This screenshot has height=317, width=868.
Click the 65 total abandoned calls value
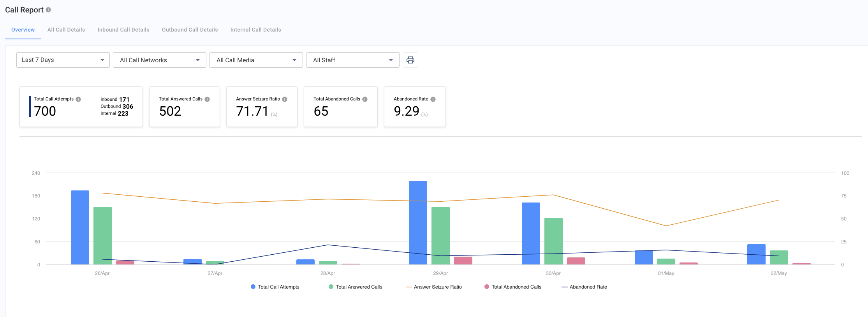(321, 111)
